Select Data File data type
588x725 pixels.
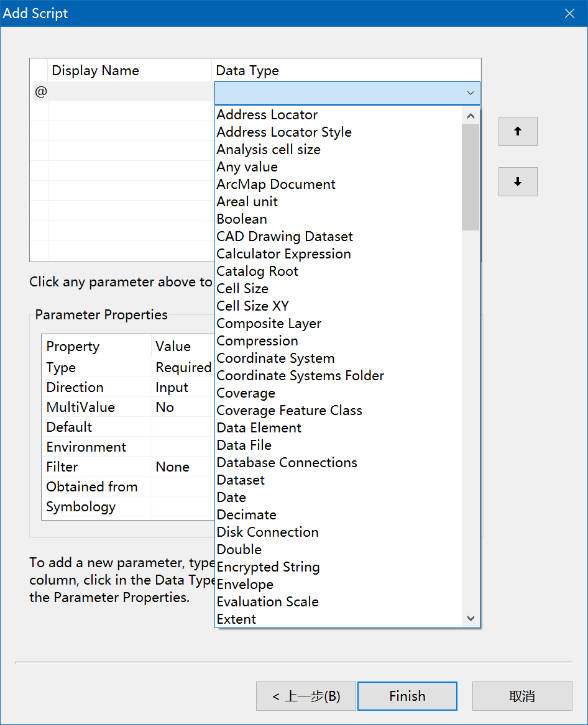coord(338,445)
